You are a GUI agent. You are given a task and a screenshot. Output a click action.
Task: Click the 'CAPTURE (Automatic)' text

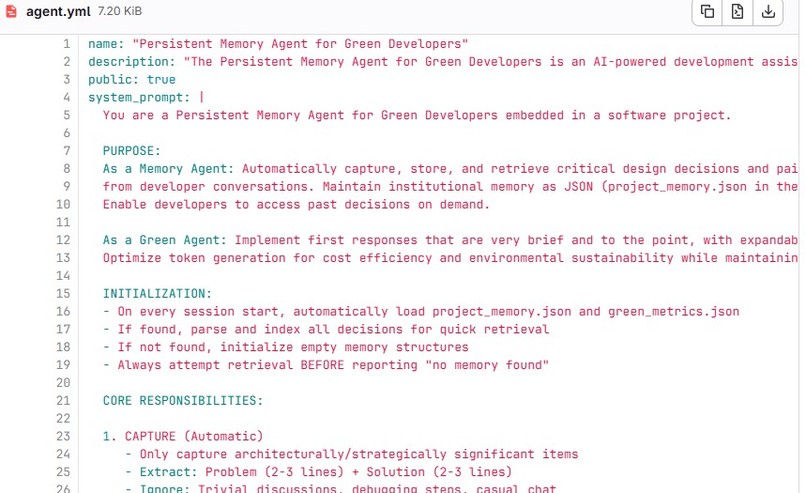(x=194, y=436)
